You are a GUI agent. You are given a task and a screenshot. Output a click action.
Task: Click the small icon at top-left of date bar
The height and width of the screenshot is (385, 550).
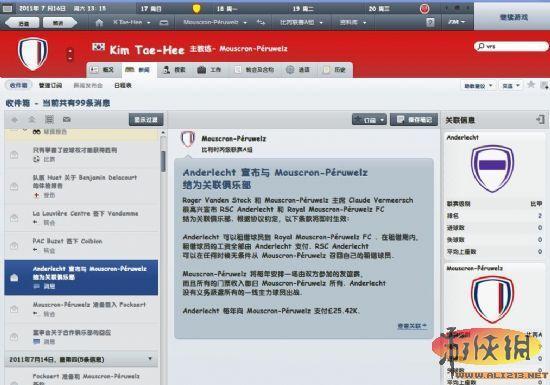[7, 8]
